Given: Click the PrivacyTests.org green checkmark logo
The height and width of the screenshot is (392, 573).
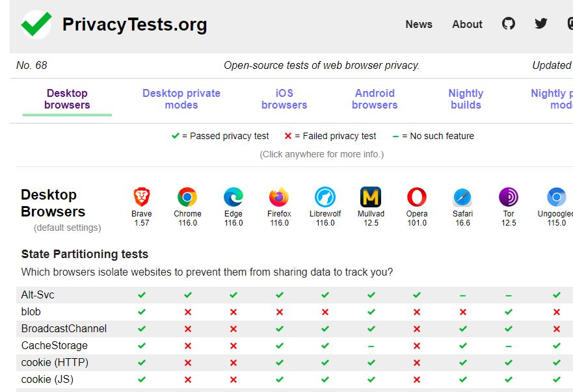Looking at the screenshot, I should (x=36, y=24).
